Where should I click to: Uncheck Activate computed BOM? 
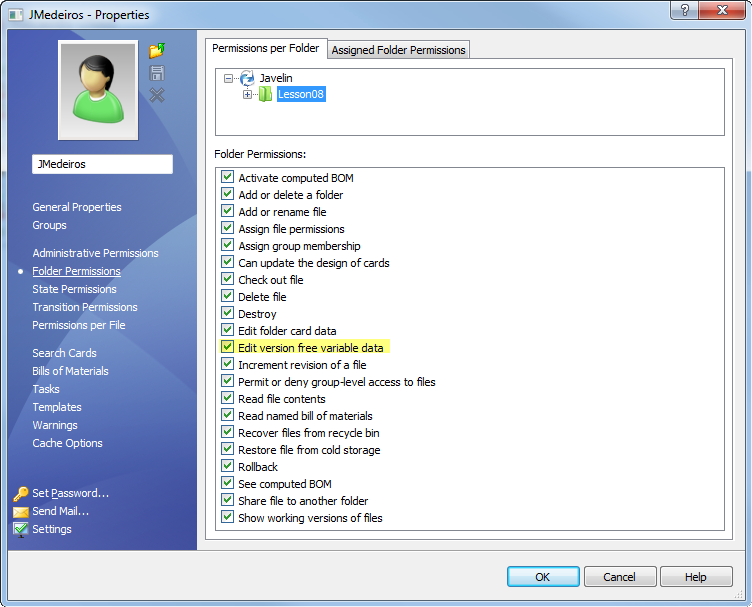tap(227, 177)
